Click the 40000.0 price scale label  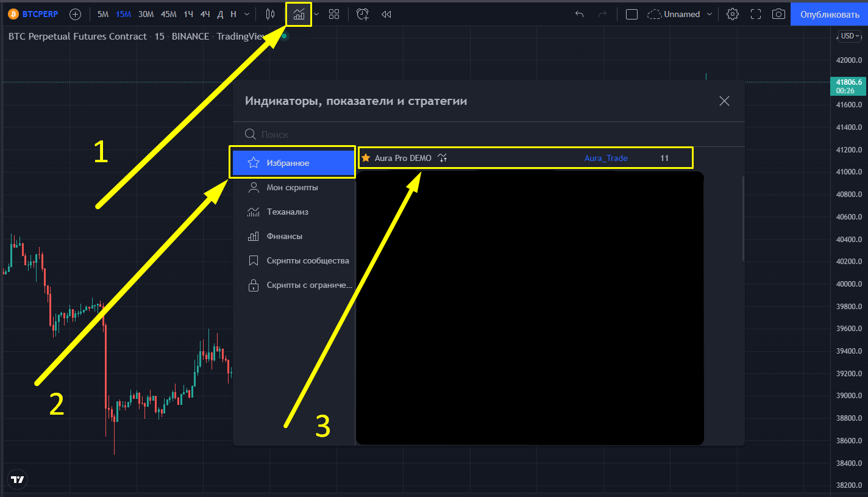(849, 284)
